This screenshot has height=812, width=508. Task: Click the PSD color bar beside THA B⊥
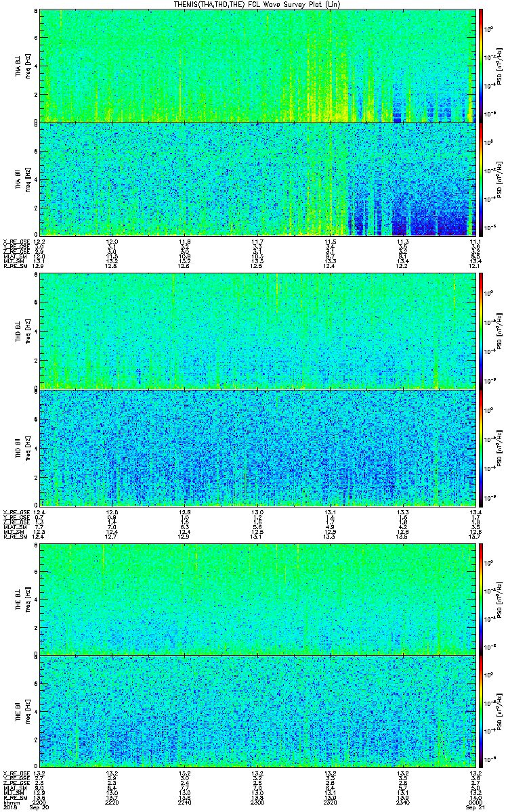(481, 66)
